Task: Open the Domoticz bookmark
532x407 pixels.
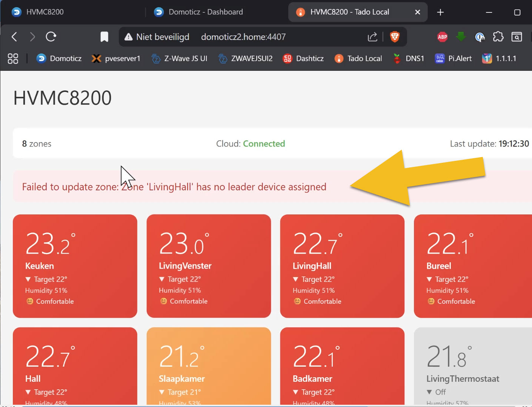Action: click(59, 58)
